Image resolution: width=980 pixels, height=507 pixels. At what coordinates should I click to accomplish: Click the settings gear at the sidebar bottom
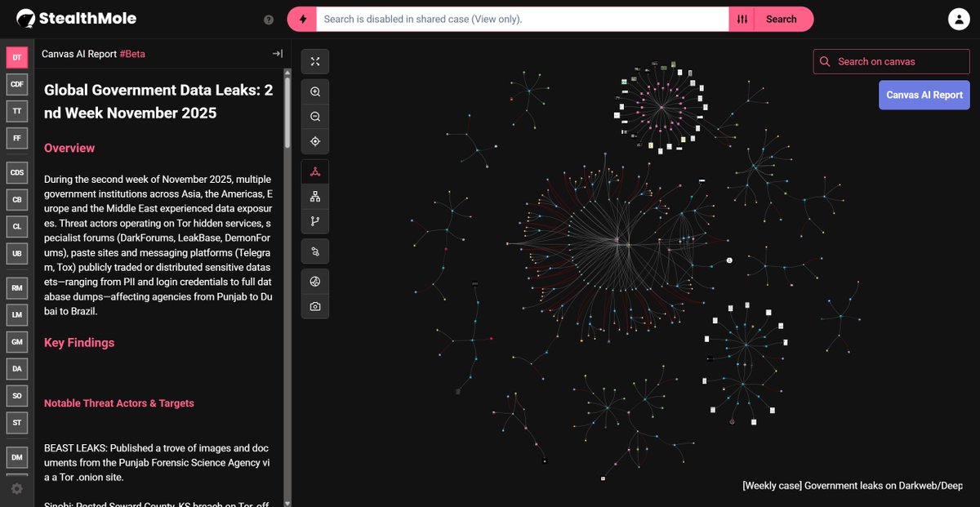16,489
